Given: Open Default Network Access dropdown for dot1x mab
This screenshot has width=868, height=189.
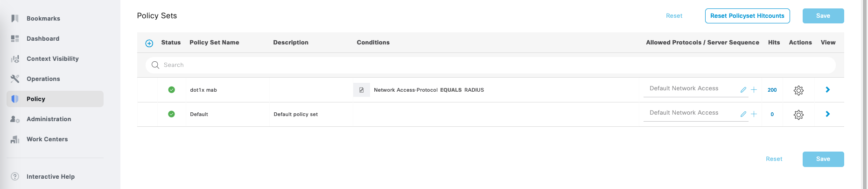Looking at the screenshot, I should (691, 88).
